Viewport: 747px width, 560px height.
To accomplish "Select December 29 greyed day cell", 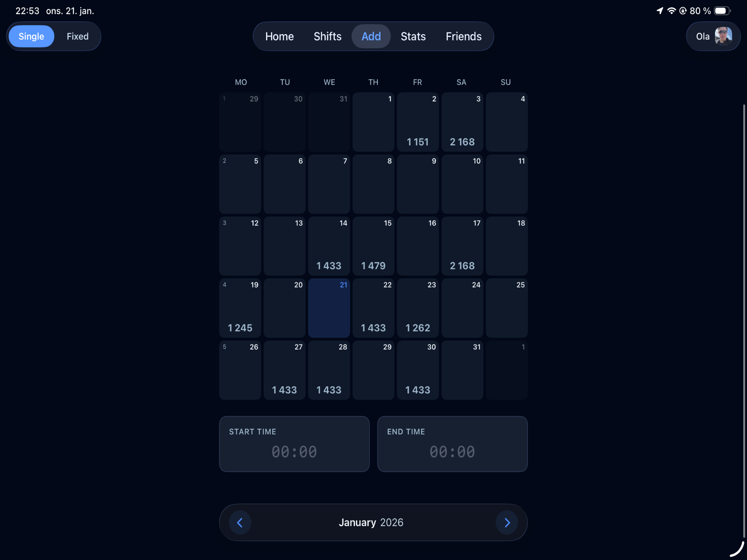I will pos(240,122).
